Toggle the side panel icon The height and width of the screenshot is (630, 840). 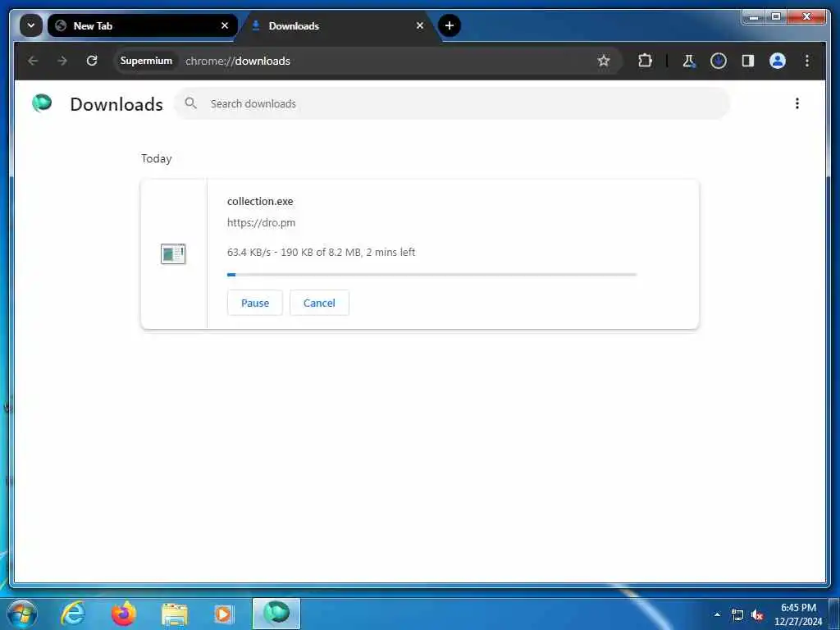click(748, 61)
